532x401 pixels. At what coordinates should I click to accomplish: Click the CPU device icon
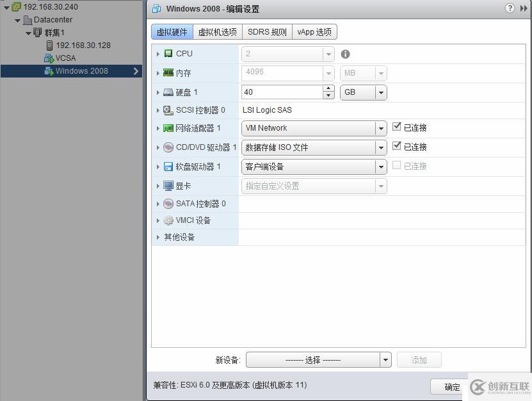(x=167, y=54)
